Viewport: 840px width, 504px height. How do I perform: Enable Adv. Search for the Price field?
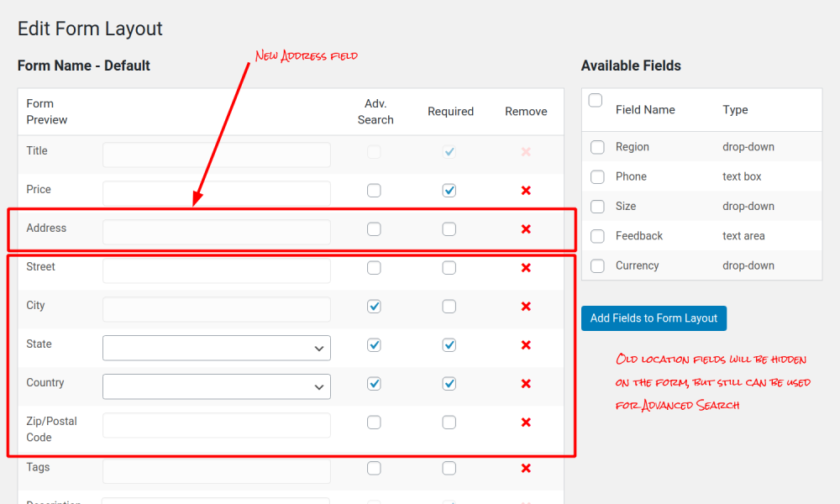point(374,190)
